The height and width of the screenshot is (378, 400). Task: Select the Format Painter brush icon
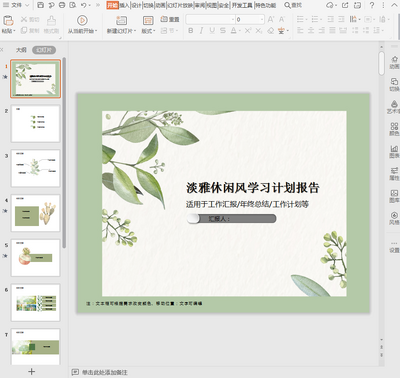pos(51,21)
